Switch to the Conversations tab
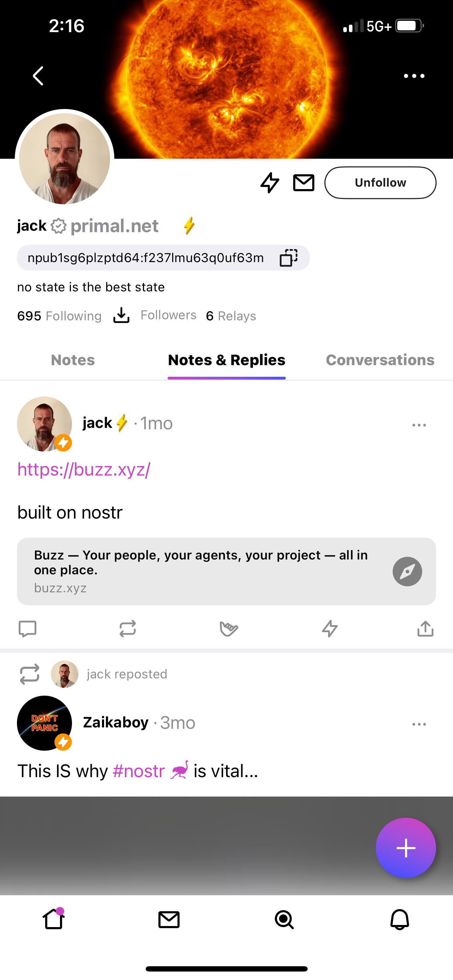The image size is (453, 980). click(x=380, y=360)
